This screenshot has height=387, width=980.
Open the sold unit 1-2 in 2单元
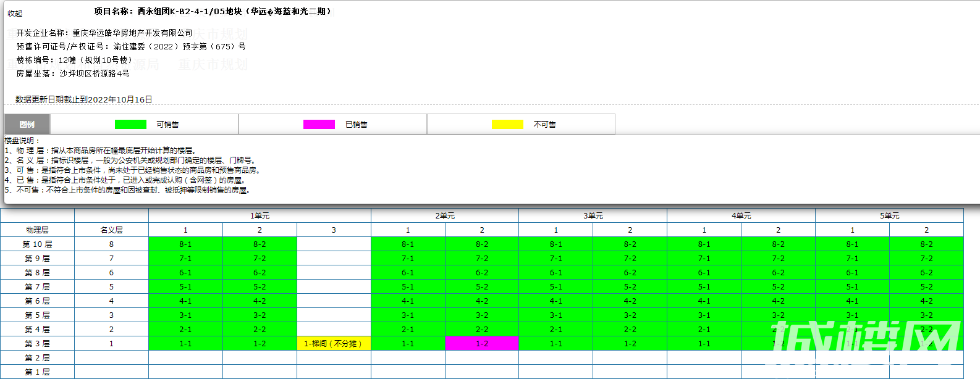482,344
